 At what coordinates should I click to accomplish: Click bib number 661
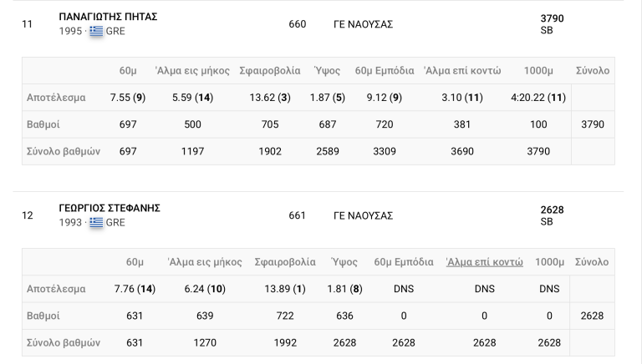298,216
